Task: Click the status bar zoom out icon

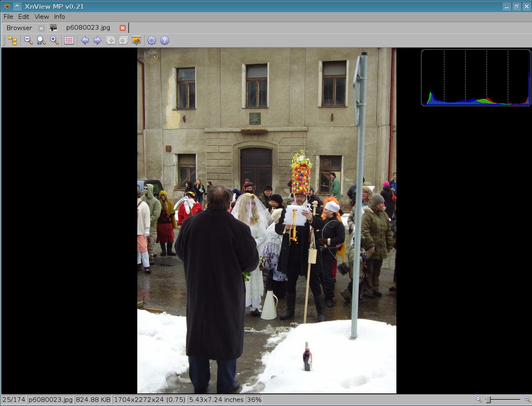Action: click(x=479, y=400)
